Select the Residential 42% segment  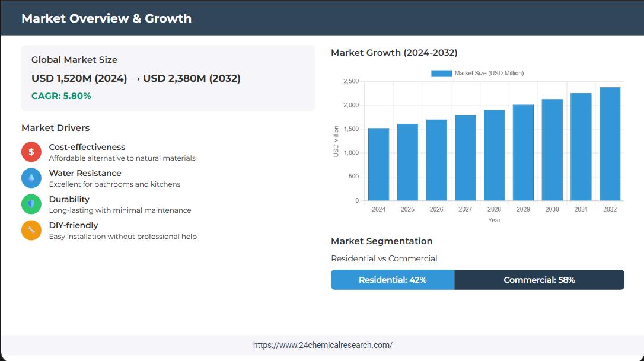tap(393, 280)
